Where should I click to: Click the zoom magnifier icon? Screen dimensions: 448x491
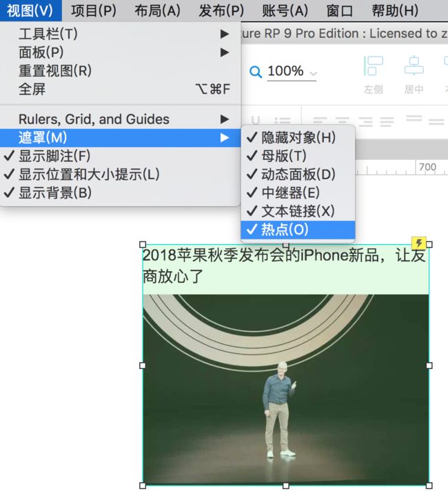point(256,72)
